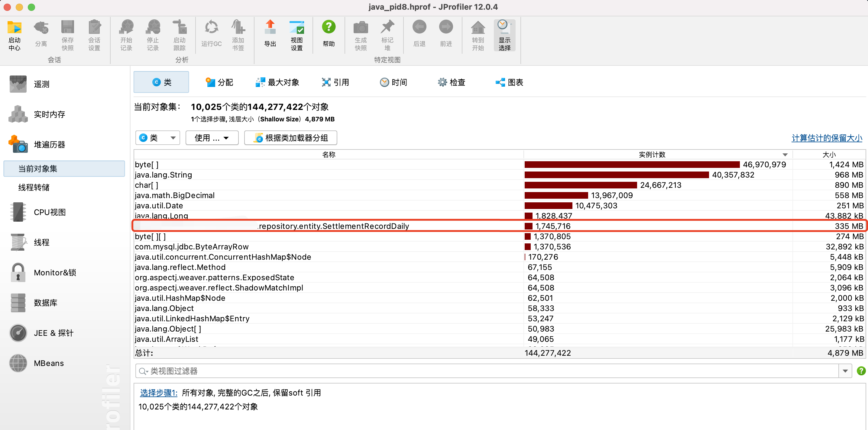The height and width of the screenshot is (430, 868).
Task: Open the class view filter history dropdown
Action: pos(845,371)
